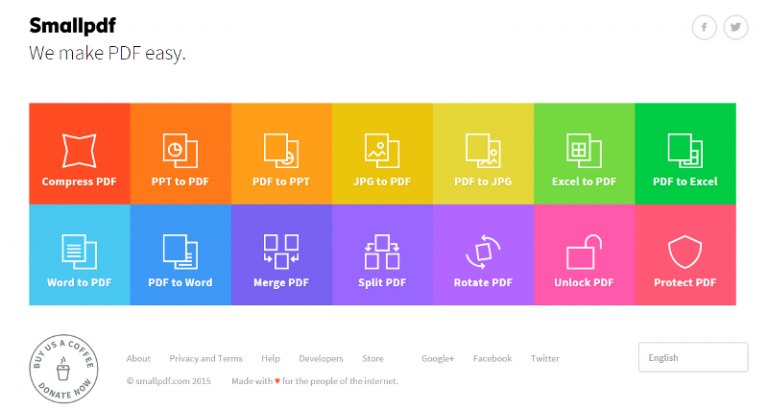This screenshot has width=768, height=410.
Task: Open Privacy and Terms link
Action: point(206,359)
